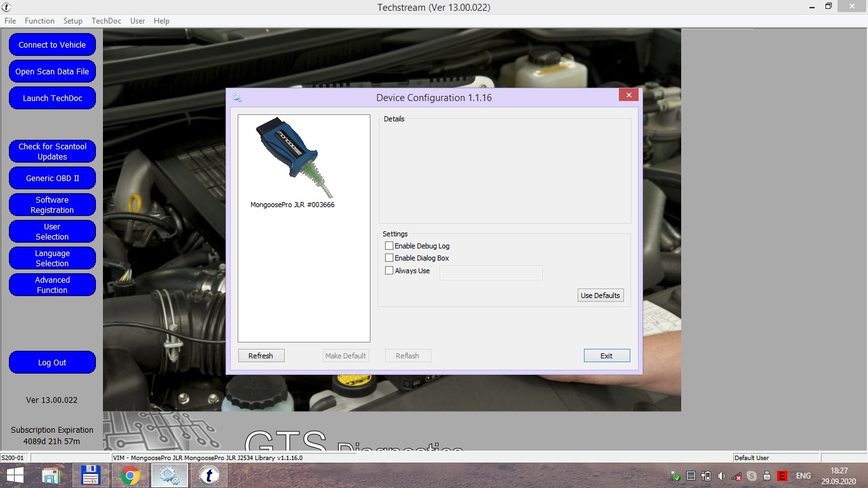The height and width of the screenshot is (488, 868).
Task: Click the gears Device Configuration taskbar icon
Action: tap(170, 475)
